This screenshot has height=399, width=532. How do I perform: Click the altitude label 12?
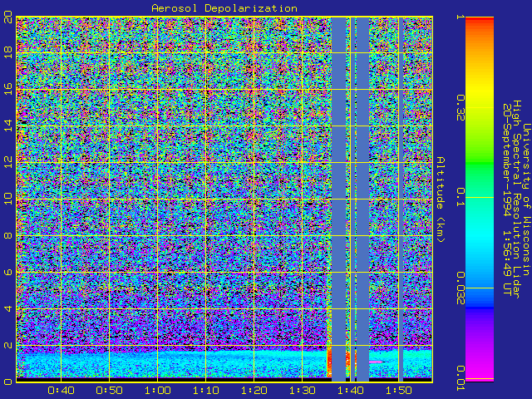[x=7, y=163]
